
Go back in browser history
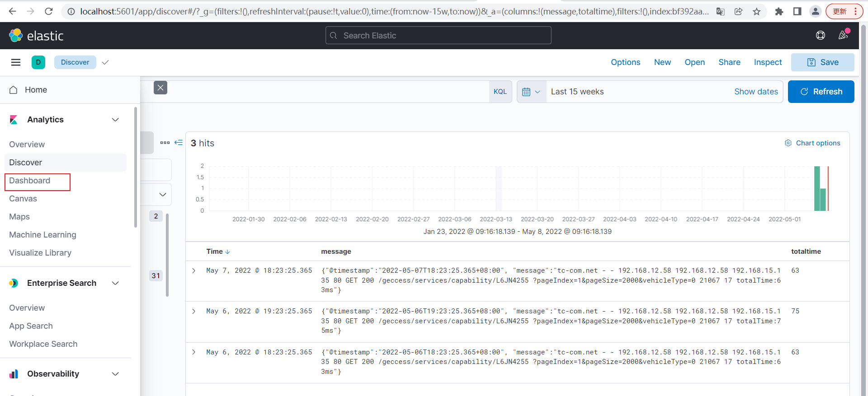pos(12,11)
